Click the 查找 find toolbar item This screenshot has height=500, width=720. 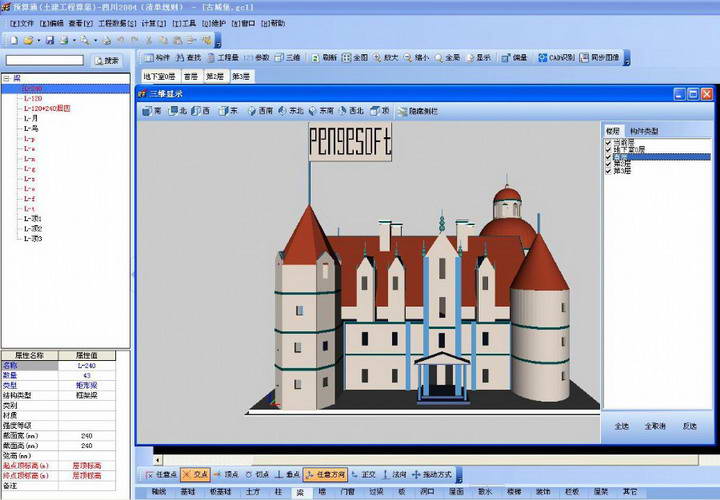point(189,58)
